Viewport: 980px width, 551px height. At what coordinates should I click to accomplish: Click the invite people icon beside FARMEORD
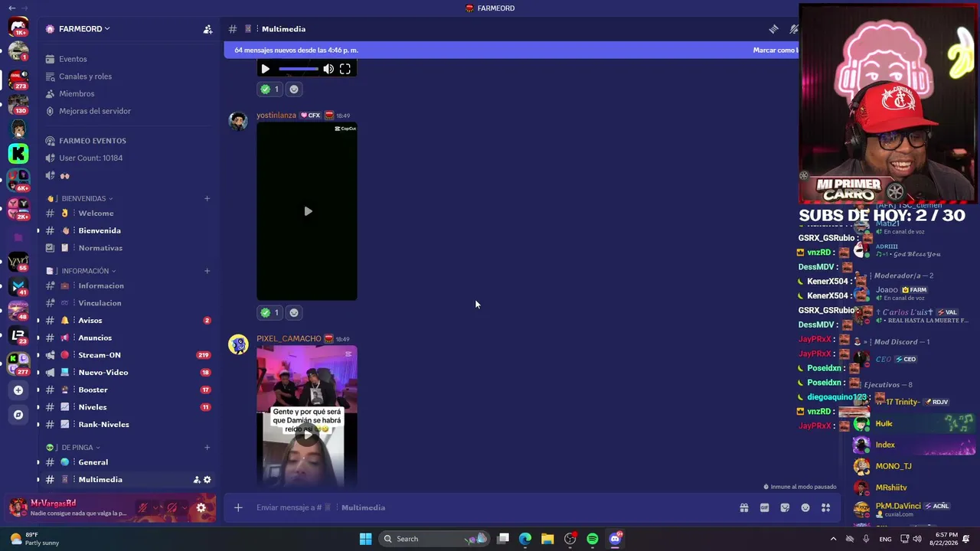[207, 29]
